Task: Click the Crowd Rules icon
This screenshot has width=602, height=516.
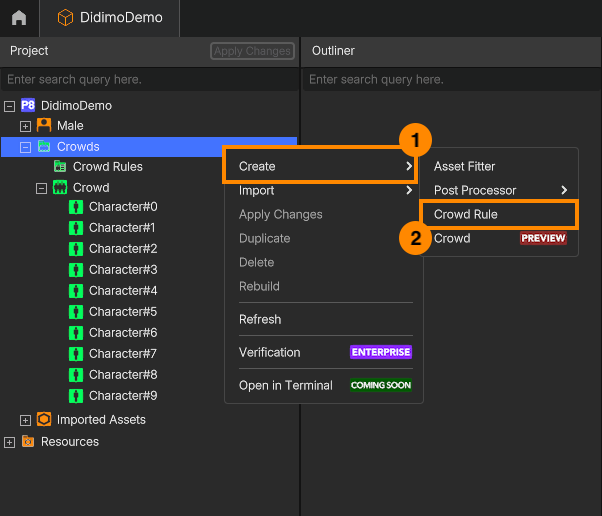Action: coord(60,166)
